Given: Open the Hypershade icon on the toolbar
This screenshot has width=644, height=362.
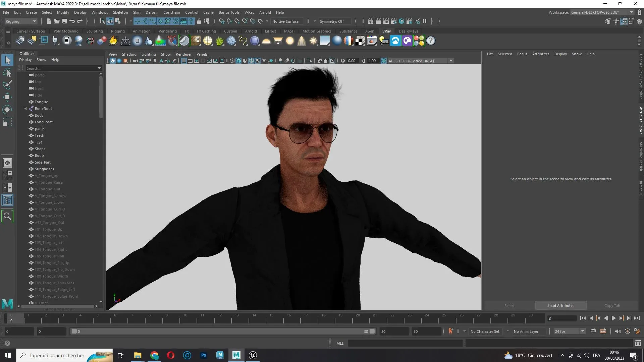Looking at the screenshot, I should tap(402, 21).
